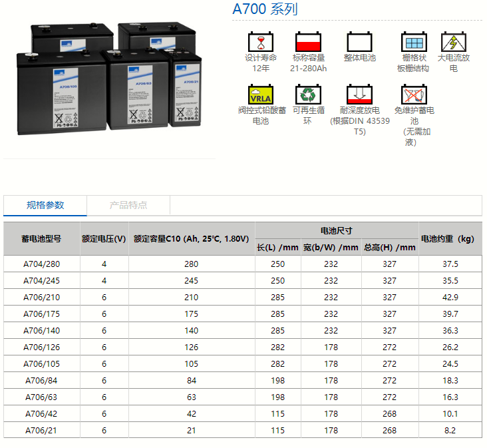This screenshot has width=487, height=448.
Task: Click model cell A706/105
Action: coord(42,364)
